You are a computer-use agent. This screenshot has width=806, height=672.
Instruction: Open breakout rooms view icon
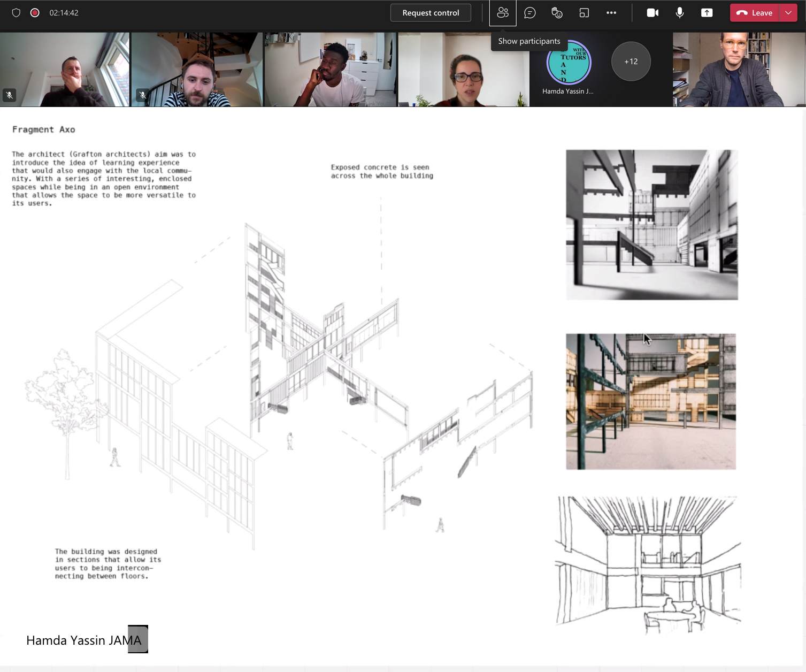584,13
